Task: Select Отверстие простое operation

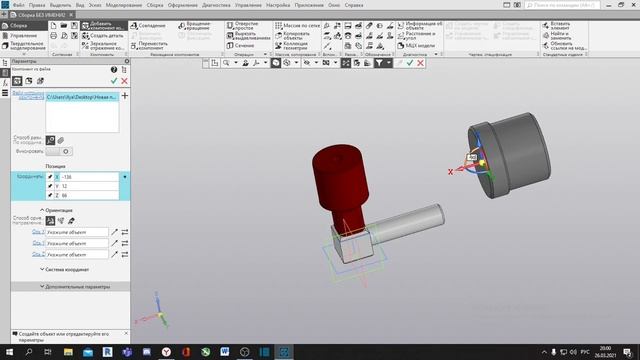Action: point(243,26)
